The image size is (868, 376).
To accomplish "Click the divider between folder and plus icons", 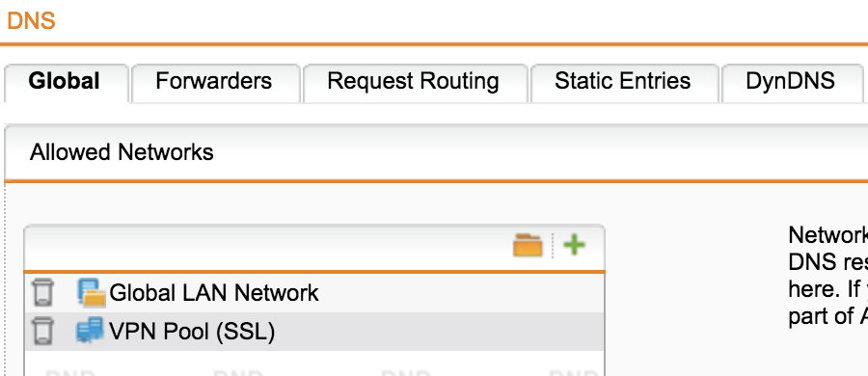I will 553,245.
